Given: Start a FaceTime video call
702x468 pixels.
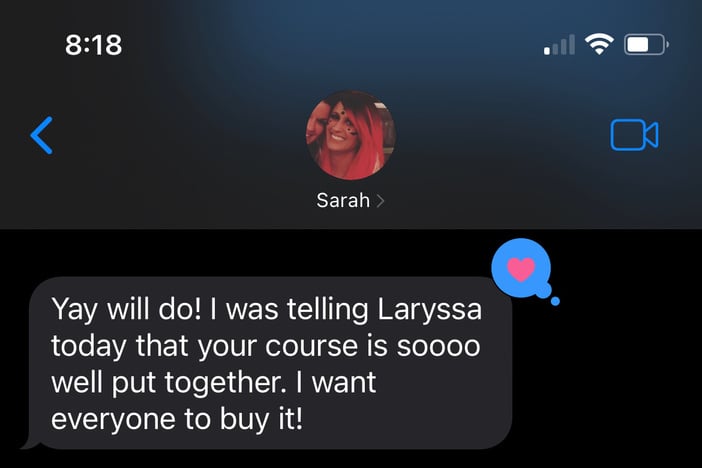Looking at the screenshot, I should [634, 135].
